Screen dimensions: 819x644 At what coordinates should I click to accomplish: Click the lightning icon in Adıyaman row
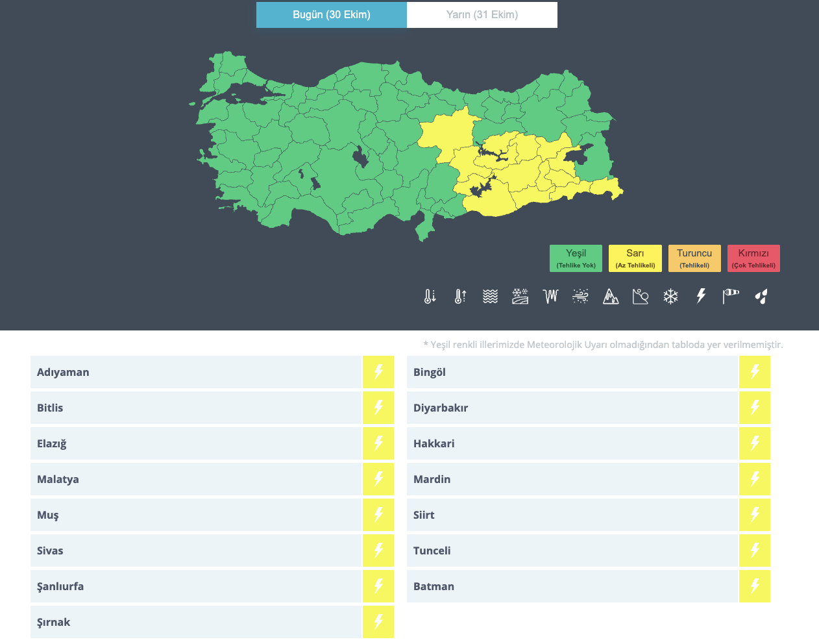click(378, 372)
